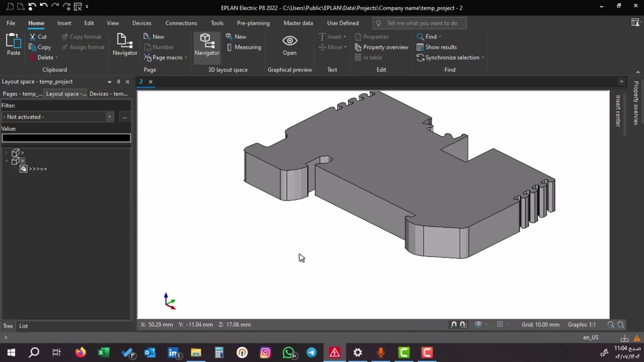Click the Delete command in Clipboard group
The image size is (644, 362).
tap(41, 57)
